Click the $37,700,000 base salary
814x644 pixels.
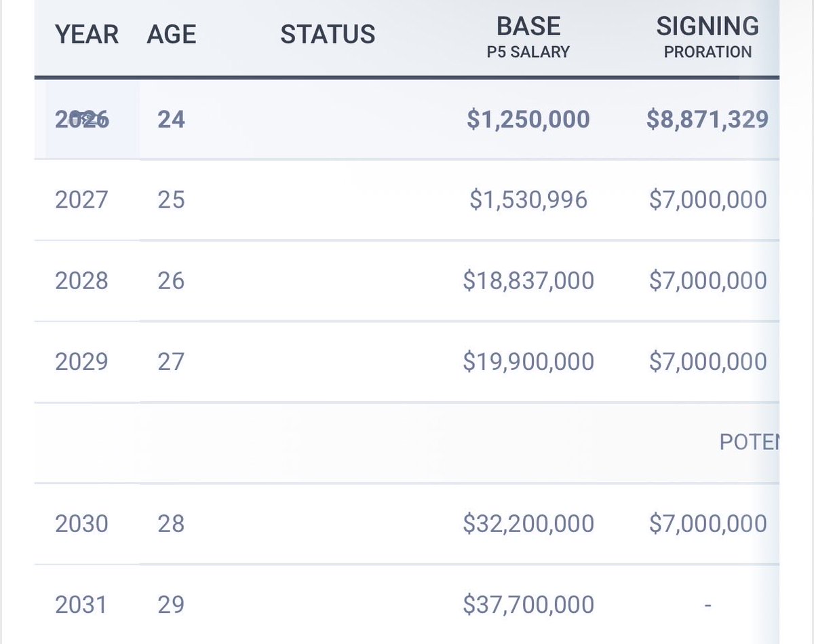click(528, 604)
